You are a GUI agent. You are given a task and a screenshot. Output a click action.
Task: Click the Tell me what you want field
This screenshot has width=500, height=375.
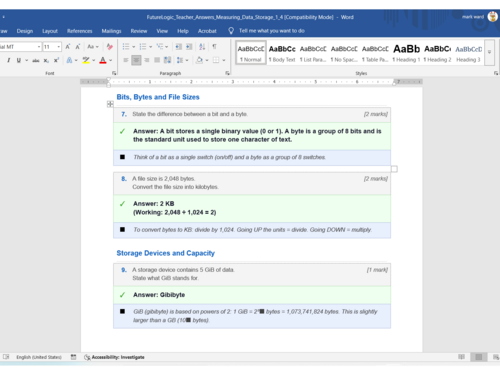pyautogui.click(x=272, y=31)
